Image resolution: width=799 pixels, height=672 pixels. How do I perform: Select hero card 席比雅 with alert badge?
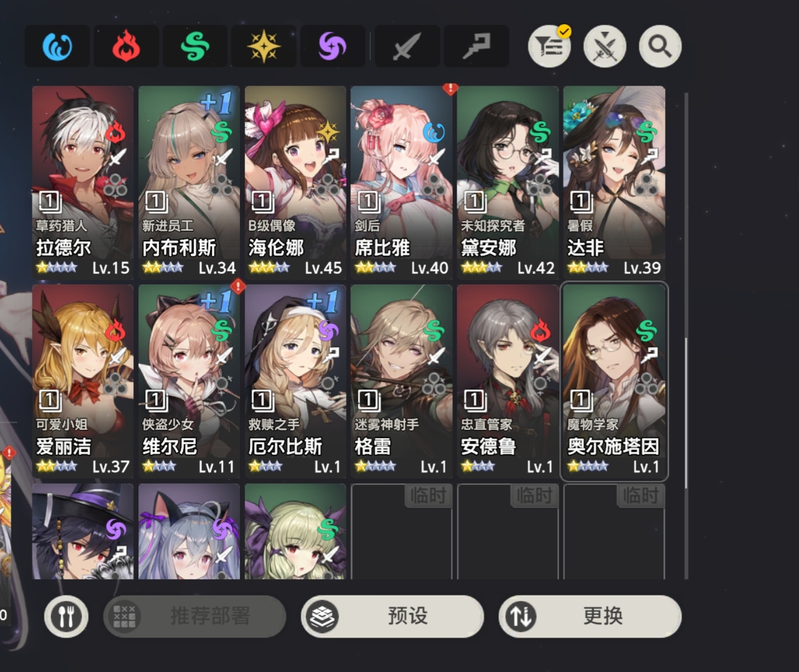(x=402, y=182)
